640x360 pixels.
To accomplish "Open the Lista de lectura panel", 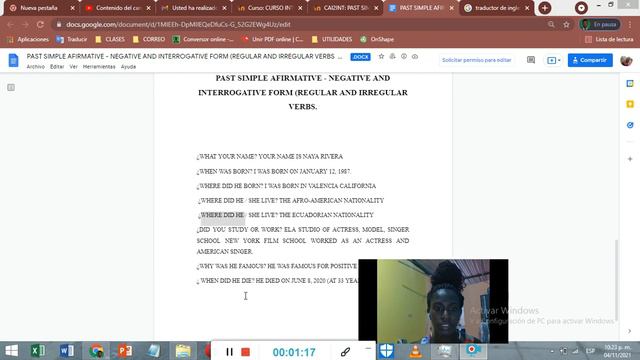I will pos(609,39).
